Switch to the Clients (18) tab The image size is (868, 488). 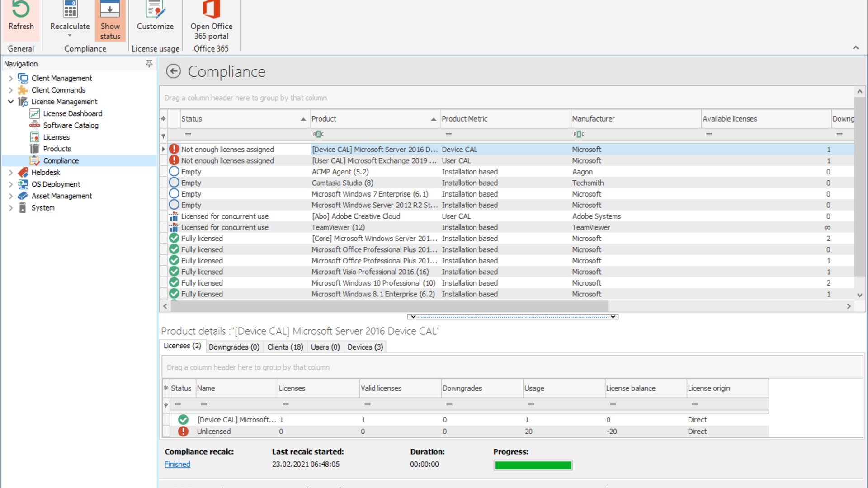point(285,347)
